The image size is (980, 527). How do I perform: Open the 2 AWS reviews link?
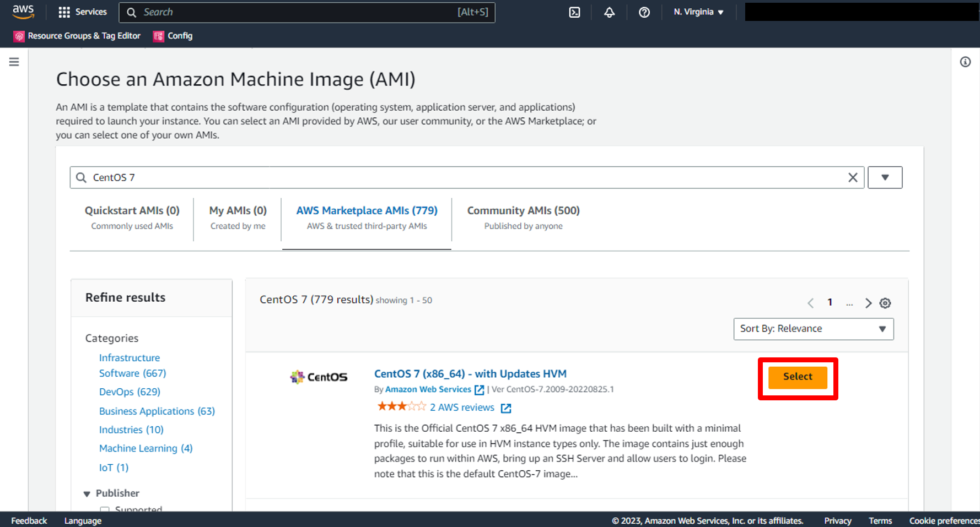click(462, 408)
